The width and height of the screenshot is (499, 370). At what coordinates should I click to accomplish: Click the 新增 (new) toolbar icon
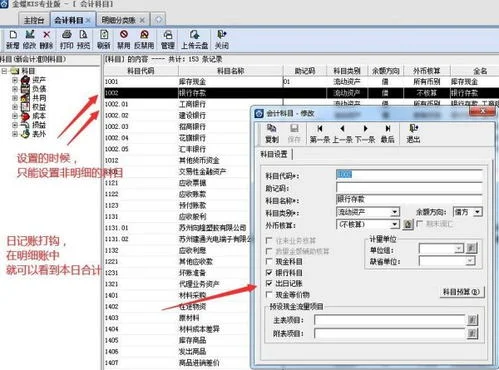click(x=13, y=39)
